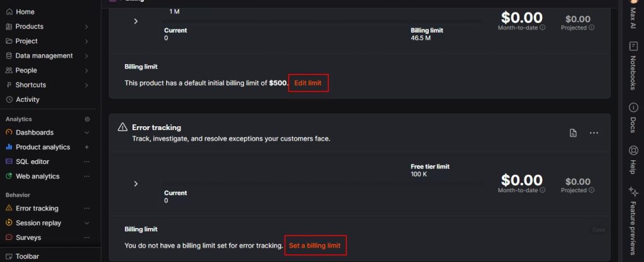
Task: Click the Session replay icon
Action: click(x=9, y=223)
